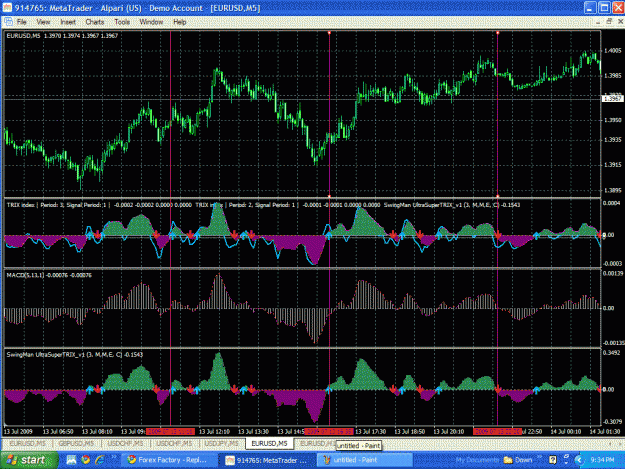Launch Chrome from the quick launch bar
Viewport: 625px width, 469px height.
[x=86, y=460]
